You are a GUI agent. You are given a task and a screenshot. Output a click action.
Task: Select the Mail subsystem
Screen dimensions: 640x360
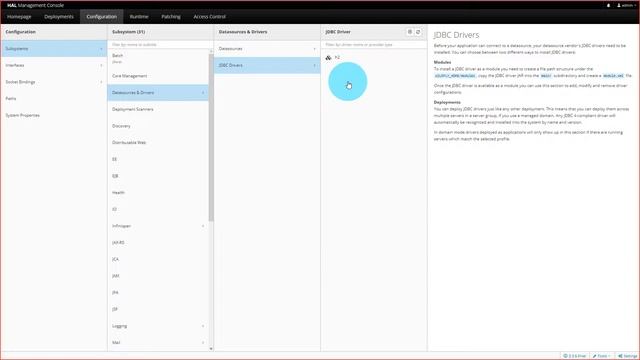pos(158,343)
